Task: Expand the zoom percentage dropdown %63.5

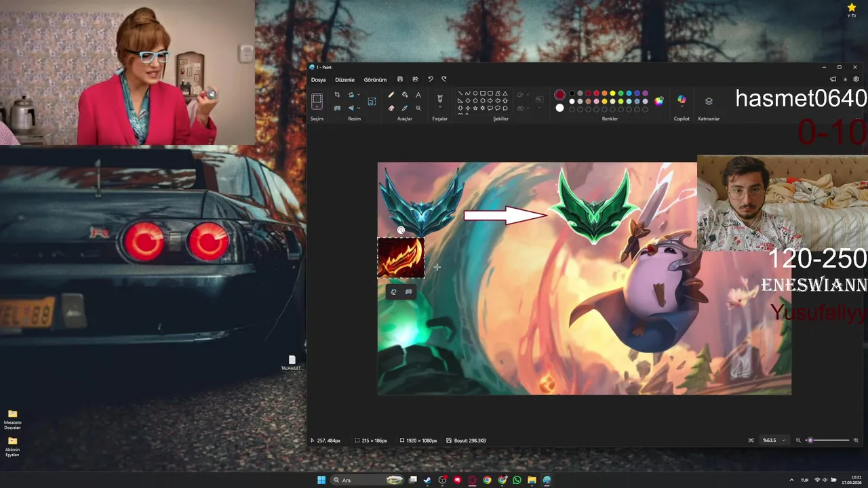Action: tap(774, 441)
